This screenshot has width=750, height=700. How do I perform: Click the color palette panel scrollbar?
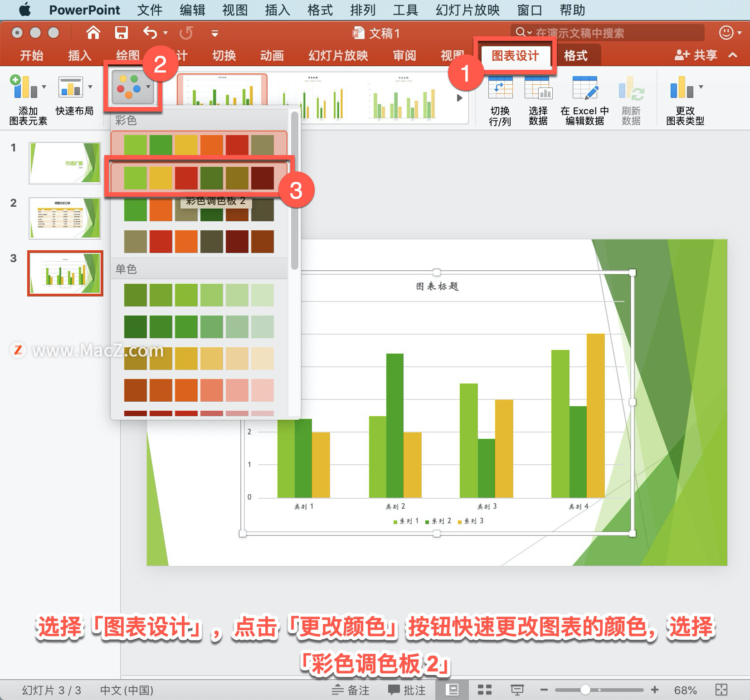[x=294, y=190]
